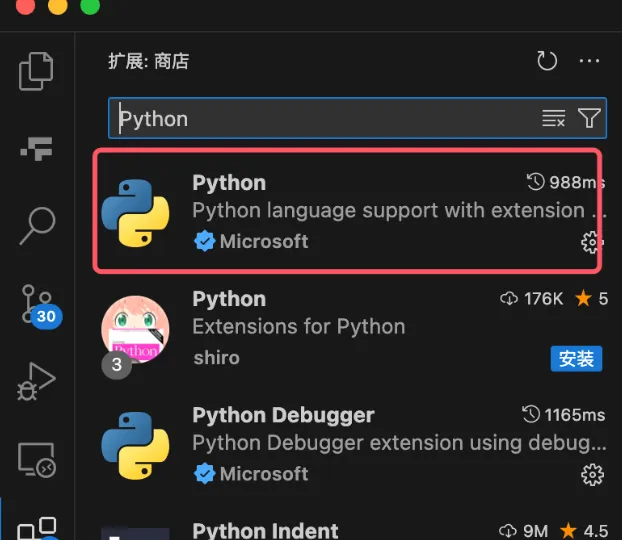Click the 176K download count
The height and width of the screenshot is (540, 622).
[x=532, y=298]
